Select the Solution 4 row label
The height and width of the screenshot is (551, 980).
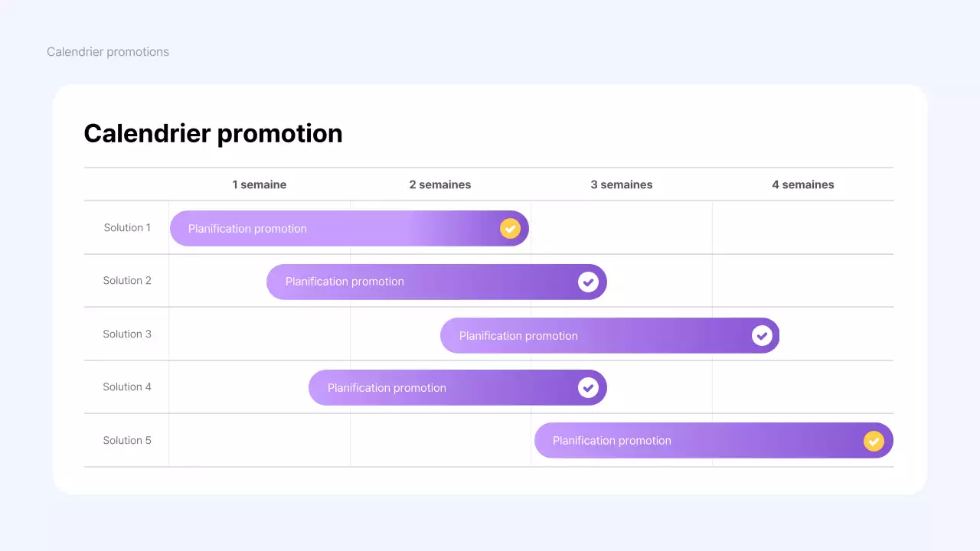[x=127, y=386]
